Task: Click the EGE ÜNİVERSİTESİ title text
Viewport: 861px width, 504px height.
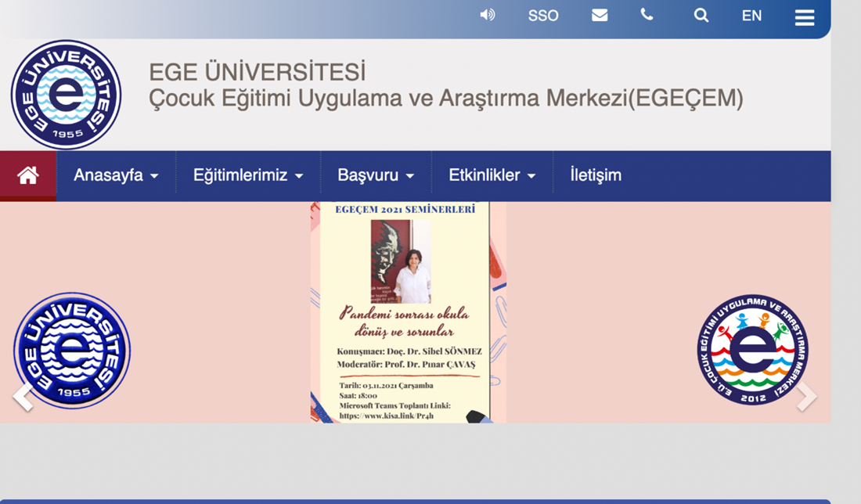Action: tap(257, 73)
